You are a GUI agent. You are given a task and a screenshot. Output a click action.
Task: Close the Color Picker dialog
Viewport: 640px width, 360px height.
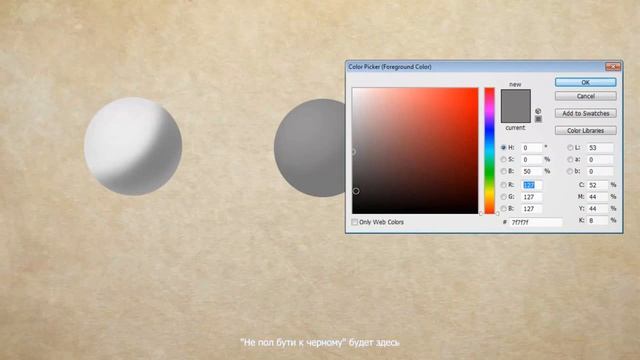(613, 67)
